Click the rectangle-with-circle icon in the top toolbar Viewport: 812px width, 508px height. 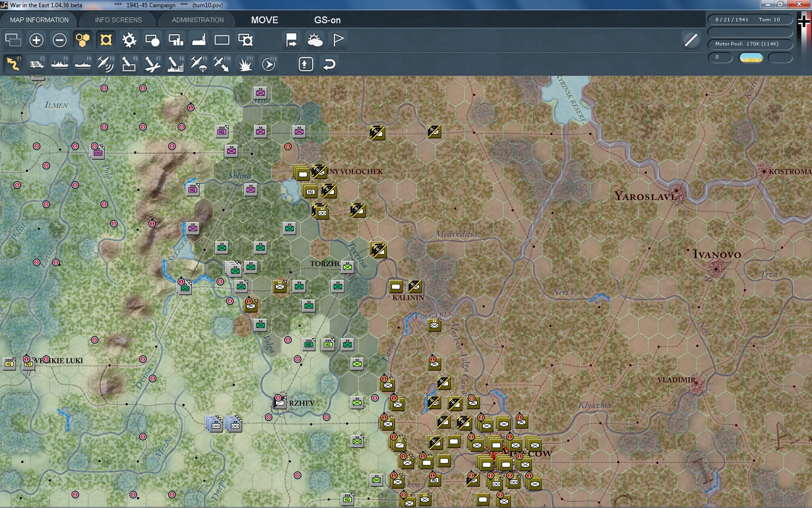(x=152, y=40)
